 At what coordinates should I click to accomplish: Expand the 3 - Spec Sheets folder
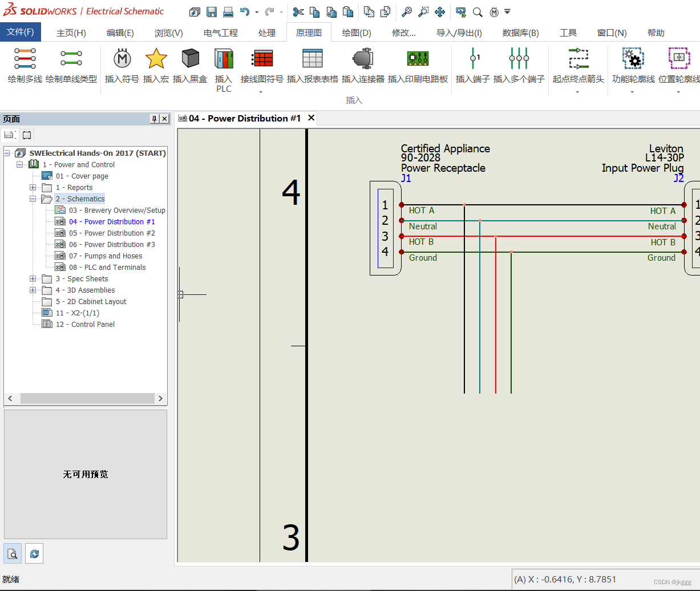tap(33, 279)
